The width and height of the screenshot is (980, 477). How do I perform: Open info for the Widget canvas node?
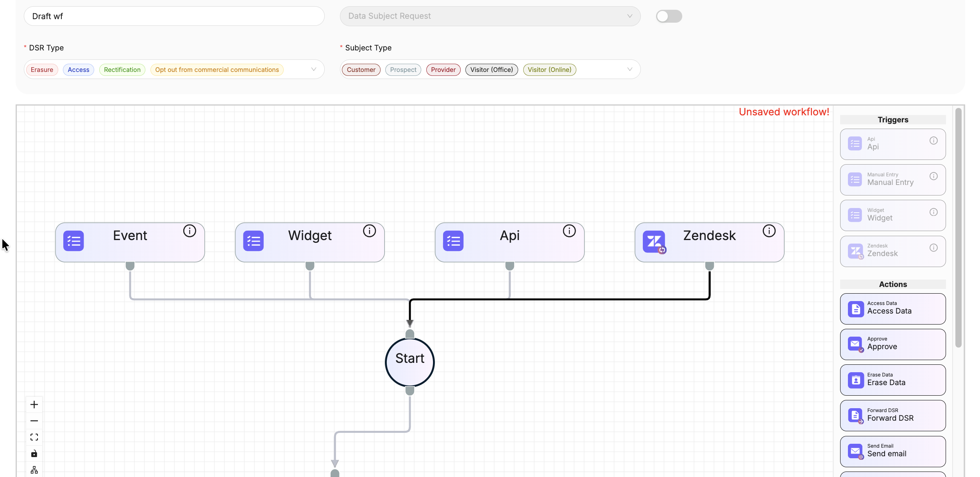pyautogui.click(x=369, y=231)
